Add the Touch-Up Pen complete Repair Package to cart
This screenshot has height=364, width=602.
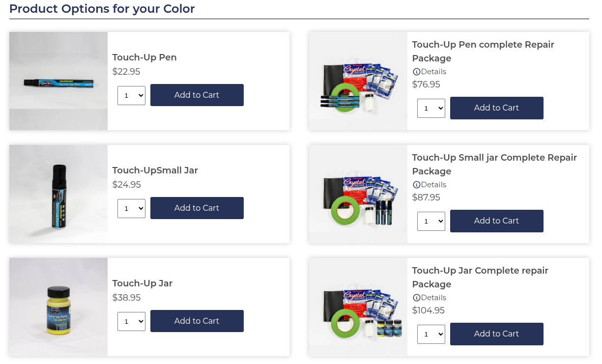point(496,108)
